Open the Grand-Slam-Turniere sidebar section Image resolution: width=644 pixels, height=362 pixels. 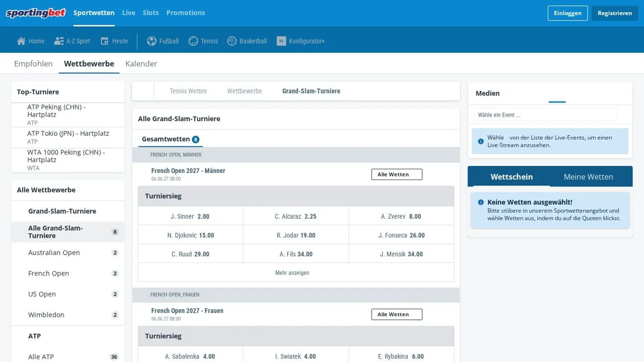[68, 211]
